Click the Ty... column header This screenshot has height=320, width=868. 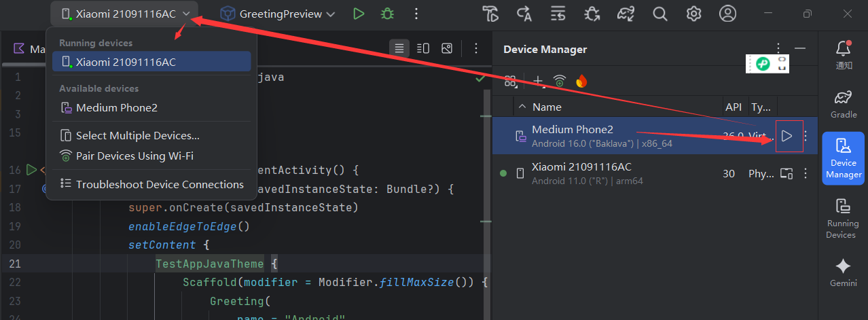coord(762,107)
